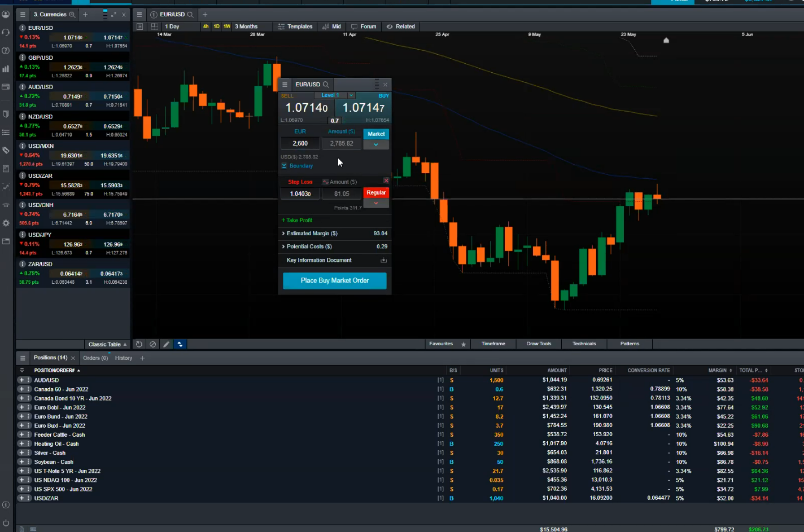
Task: Click the star icon beside Favourites
Action: tap(464, 344)
